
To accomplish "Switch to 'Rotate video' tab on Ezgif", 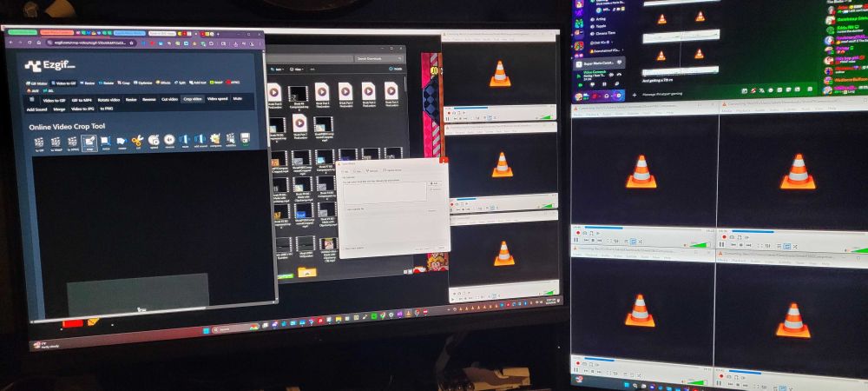I will (x=109, y=100).
